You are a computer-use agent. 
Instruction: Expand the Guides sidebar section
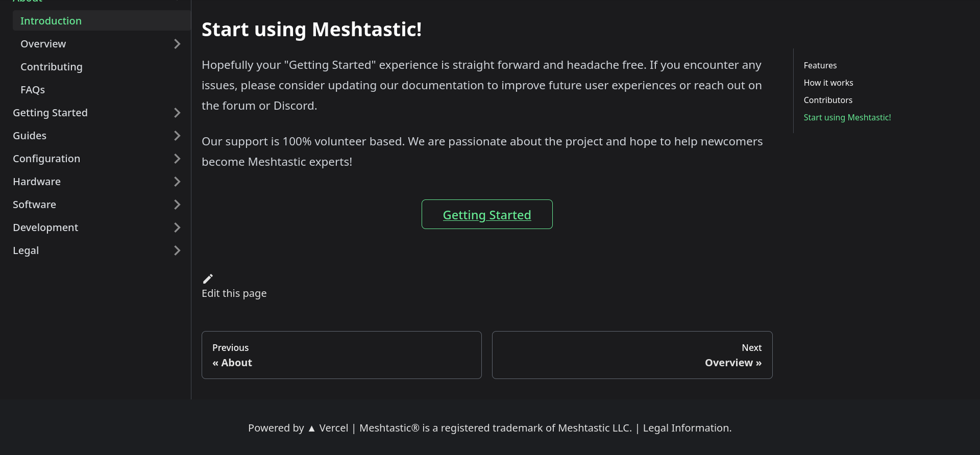177,136
